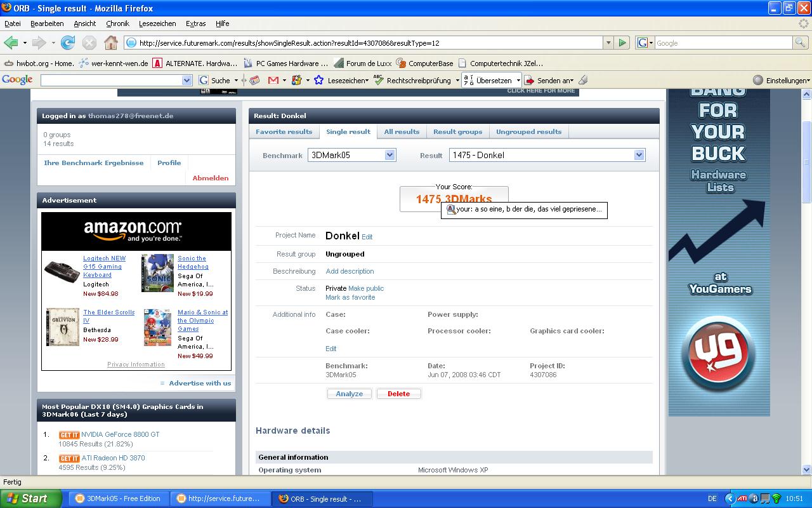Click the Profile link
The image size is (812, 508).
click(x=169, y=163)
